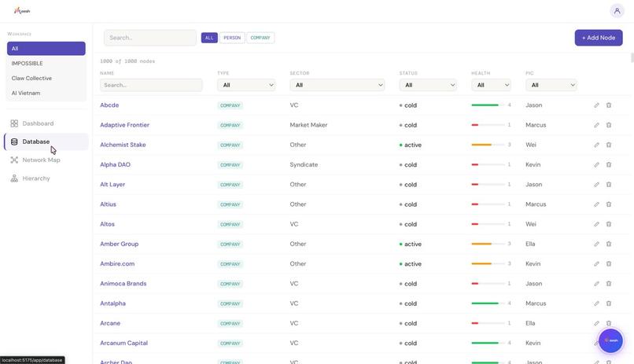The image size is (634, 364).
Task: Open the Sector filter dropdown
Action: (x=337, y=85)
